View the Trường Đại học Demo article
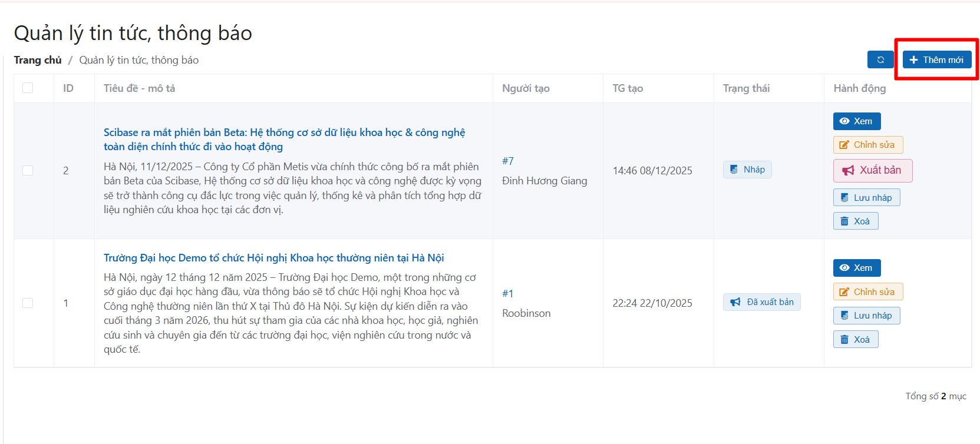This screenshot has height=444, width=980. (856, 268)
